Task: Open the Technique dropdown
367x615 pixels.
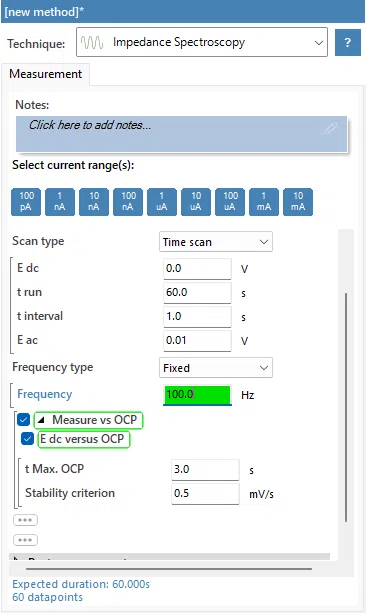Action: coord(202,42)
